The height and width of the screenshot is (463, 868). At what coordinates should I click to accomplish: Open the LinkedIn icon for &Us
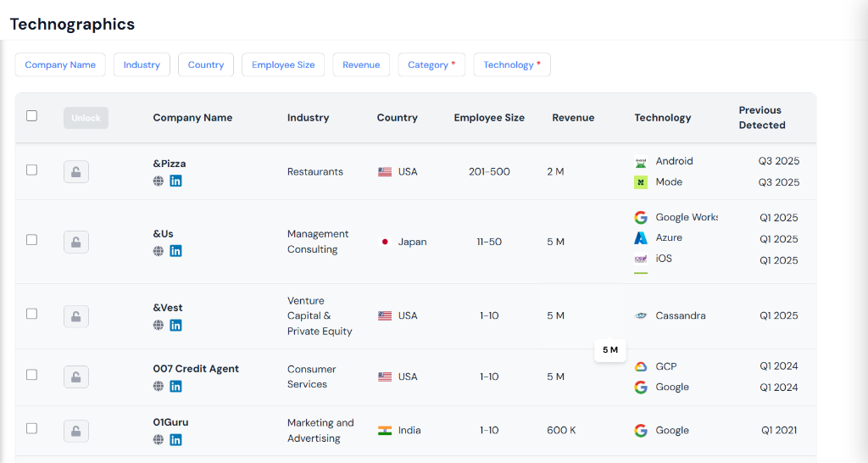click(x=175, y=251)
